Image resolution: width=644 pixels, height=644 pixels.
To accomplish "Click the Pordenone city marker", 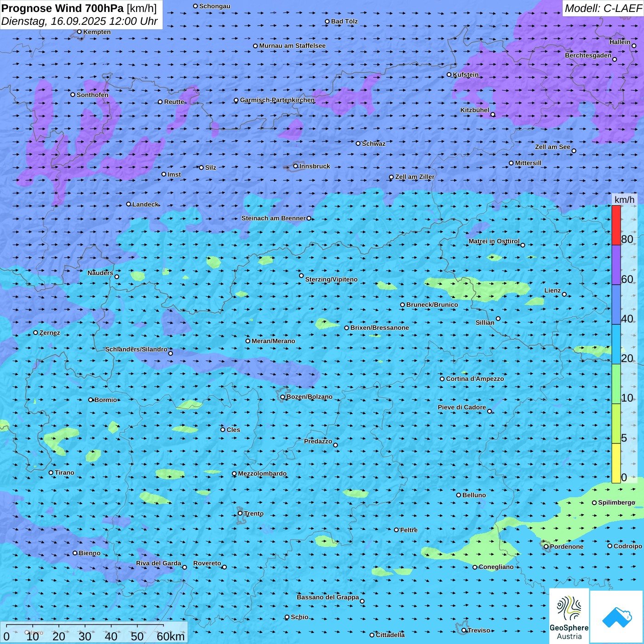I will [x=546, y=546].
